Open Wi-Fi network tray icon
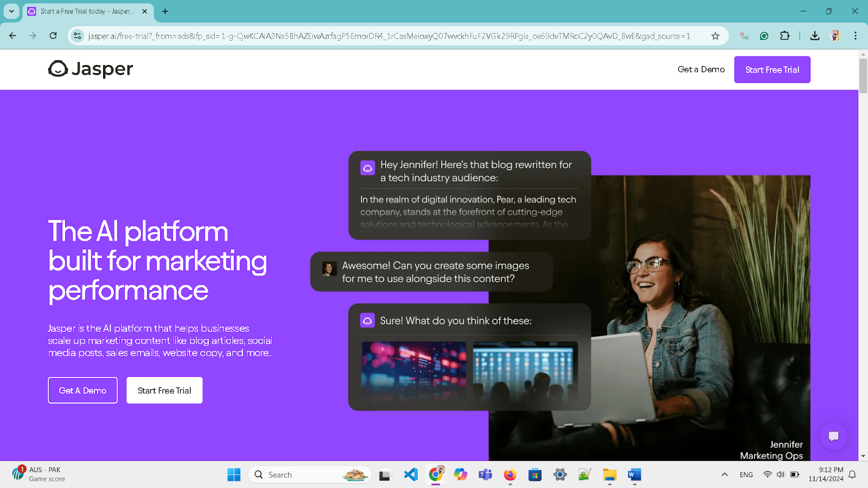Image resolution: width=868 pixels, height=488 pixels. point(767,474)
